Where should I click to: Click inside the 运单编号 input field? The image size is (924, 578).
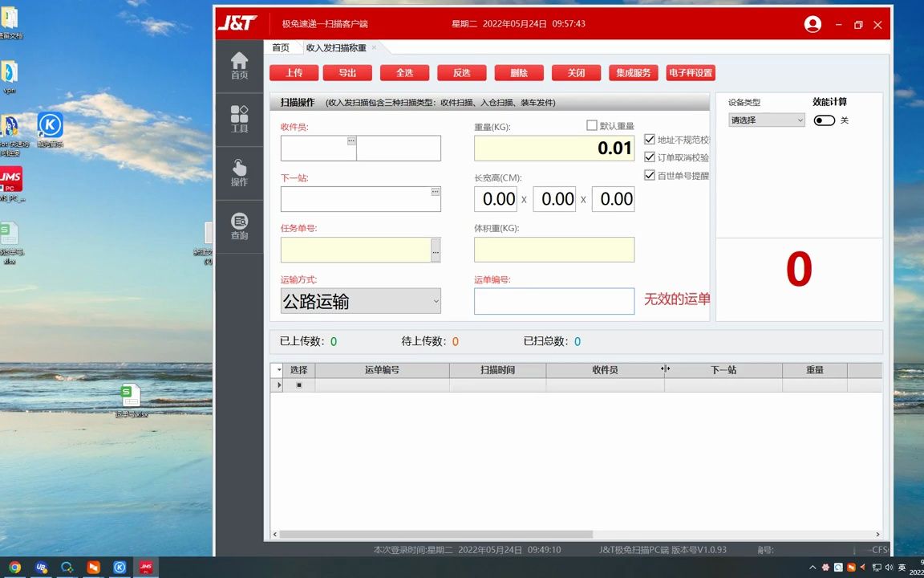(553, 300)
